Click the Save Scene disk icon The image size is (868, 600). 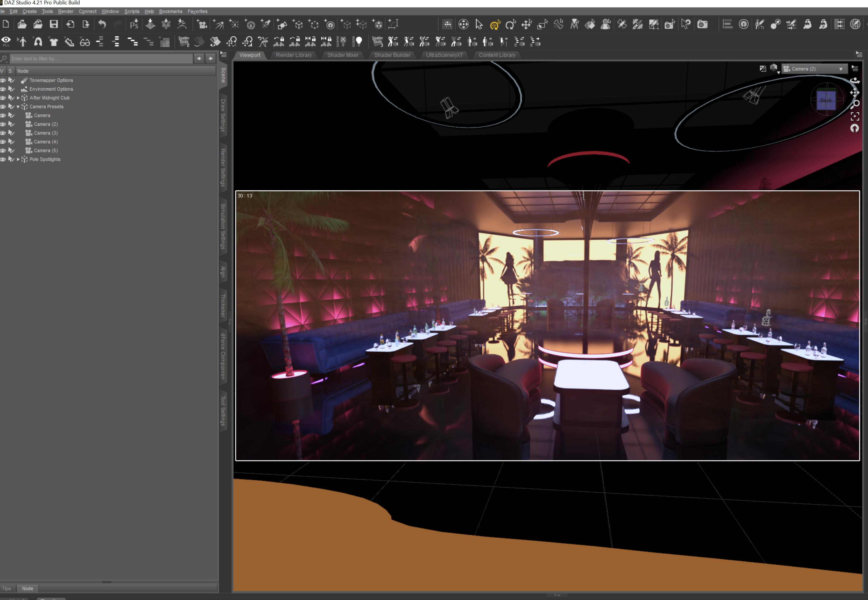point(54,25)
